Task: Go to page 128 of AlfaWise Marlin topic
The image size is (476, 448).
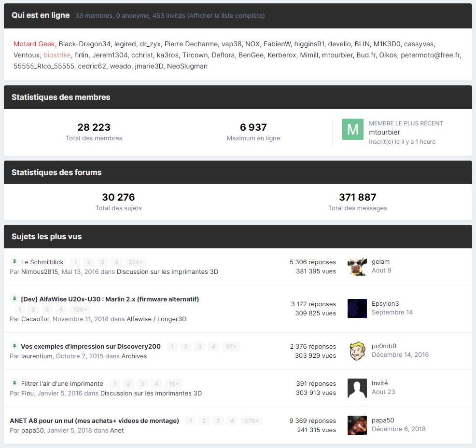Action: click(x=80, y=310)
